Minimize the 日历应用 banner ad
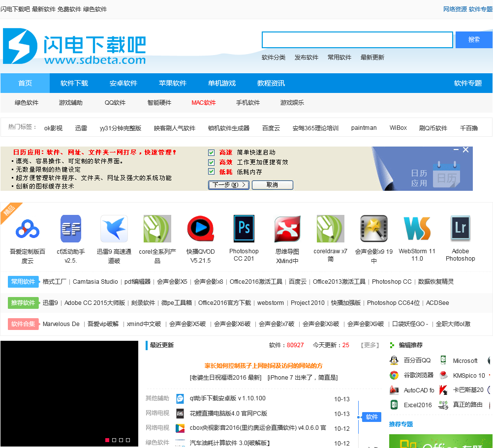 [456, 150]
